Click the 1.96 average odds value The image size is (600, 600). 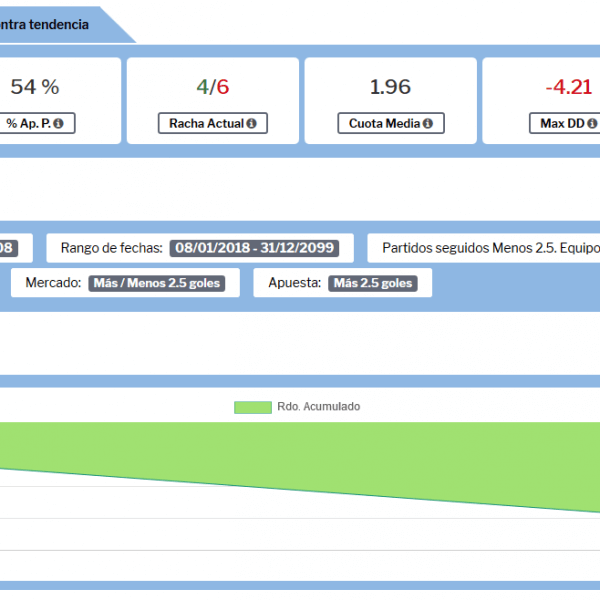390,87
